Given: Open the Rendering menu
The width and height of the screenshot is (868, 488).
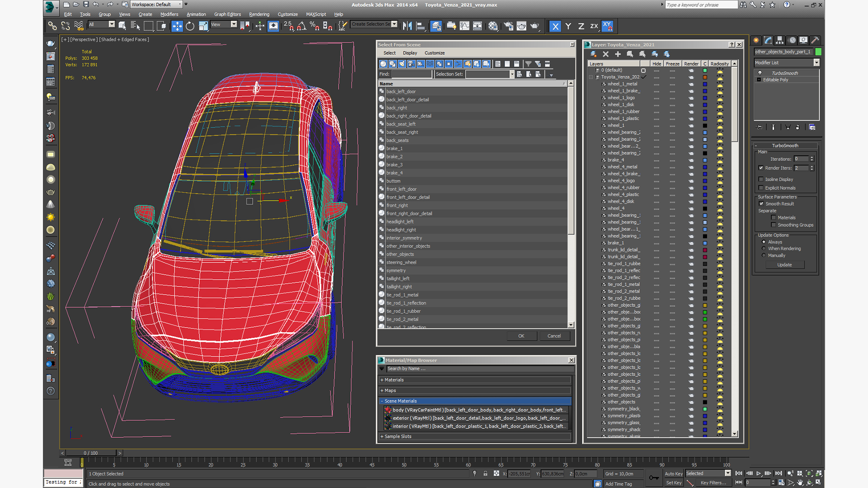Looking at the screenshot, I should pyautogui.click(x=259, y=14).
